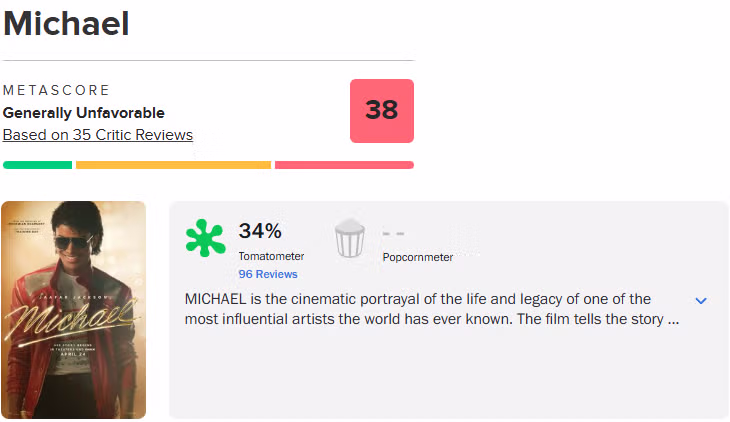
Task: Click the yellow mixed reviews bar segment
Action: [173, 165]
